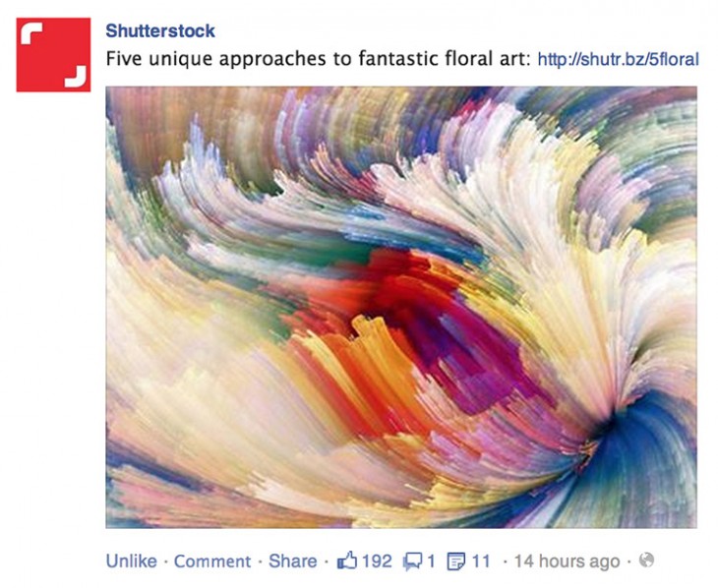Click the shares note icon
This screenshot has height=588, width=718.
pyautogui.click(x=456, y=561)
